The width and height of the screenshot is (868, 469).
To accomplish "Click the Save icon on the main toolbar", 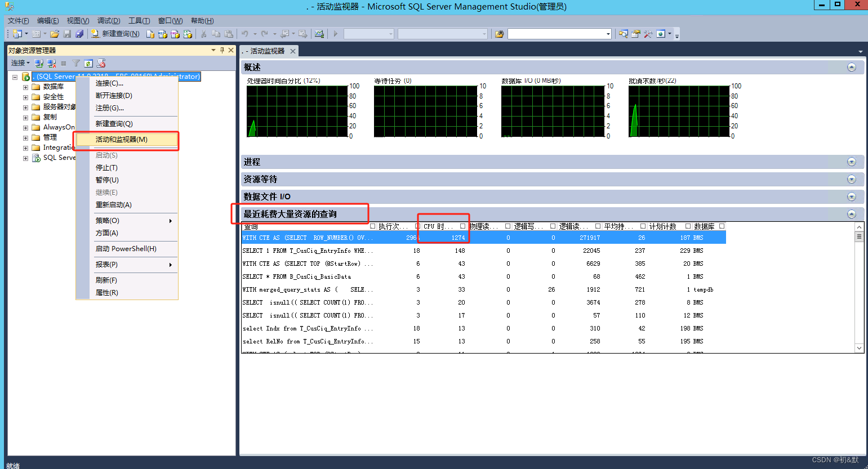I will coord(68,34).
